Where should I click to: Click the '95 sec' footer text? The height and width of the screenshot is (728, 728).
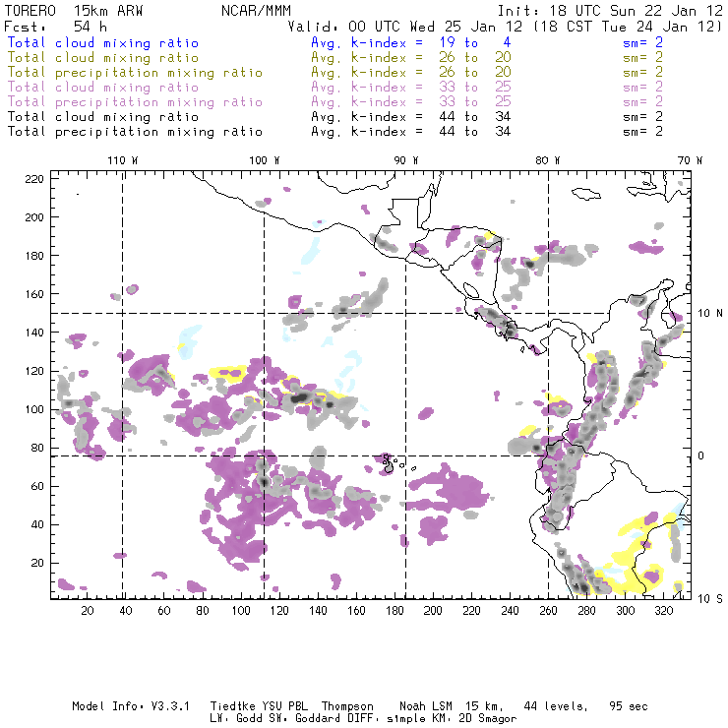(629, 706)
